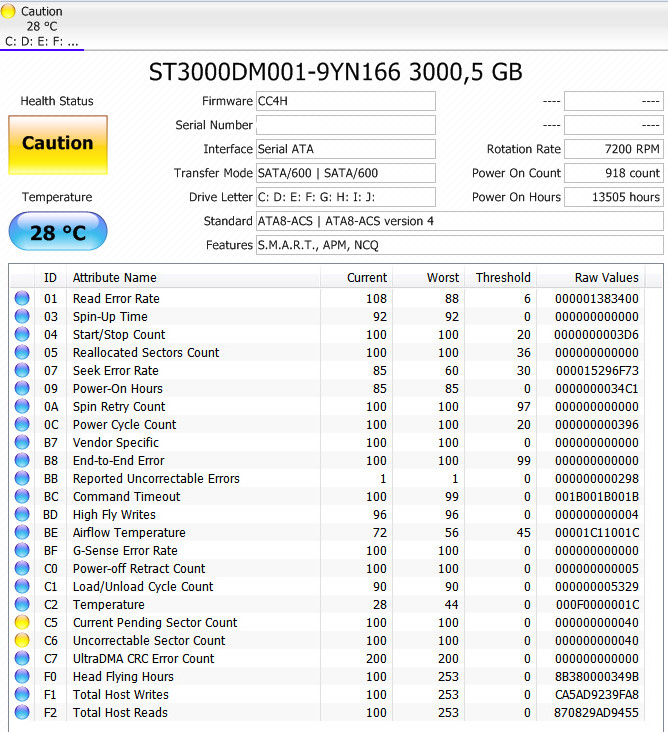Click the yellow Caution health status button
This screenshot has height=732, width=668.
point(58,145)
